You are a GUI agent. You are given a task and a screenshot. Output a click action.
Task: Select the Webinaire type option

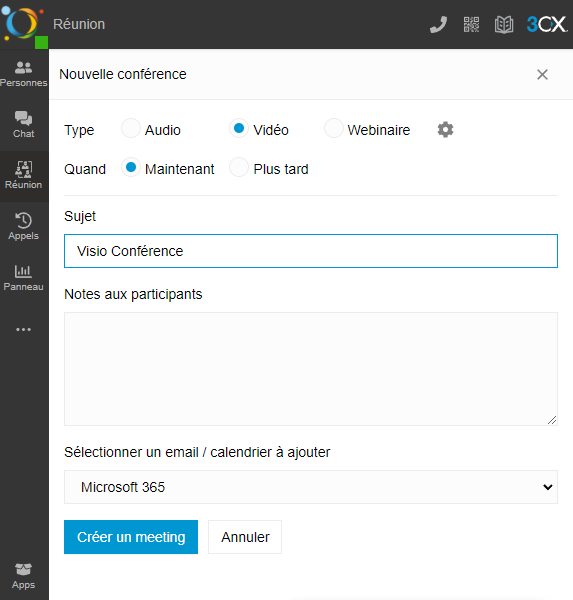pyautogui.click(x=333, y=128)
